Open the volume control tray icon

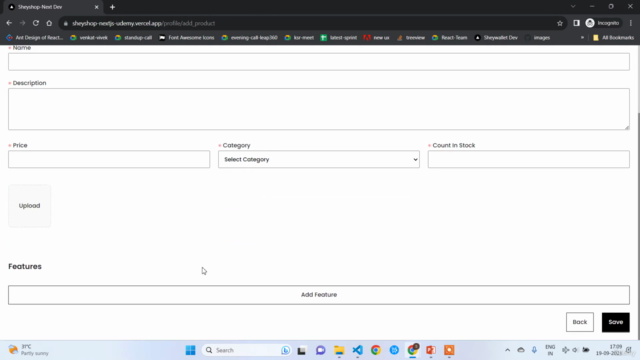pyautogui.click(x=576, y=350)
